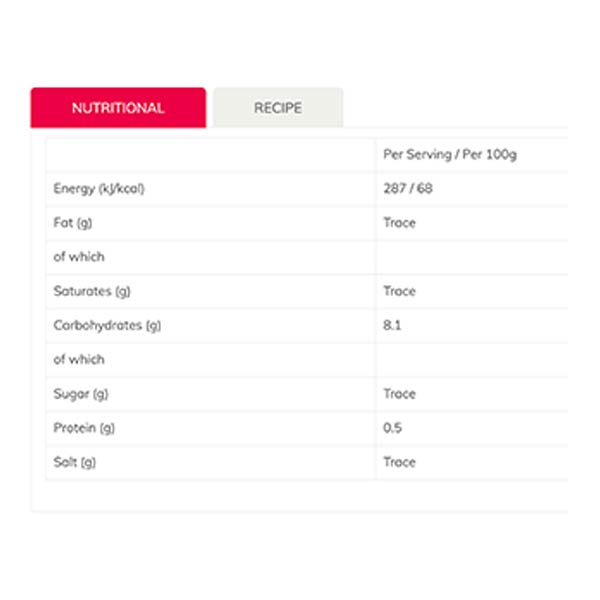The height and width of the screenshot is (600, 600).
Task: Select the Protein (g) row label
Action: 84,428
